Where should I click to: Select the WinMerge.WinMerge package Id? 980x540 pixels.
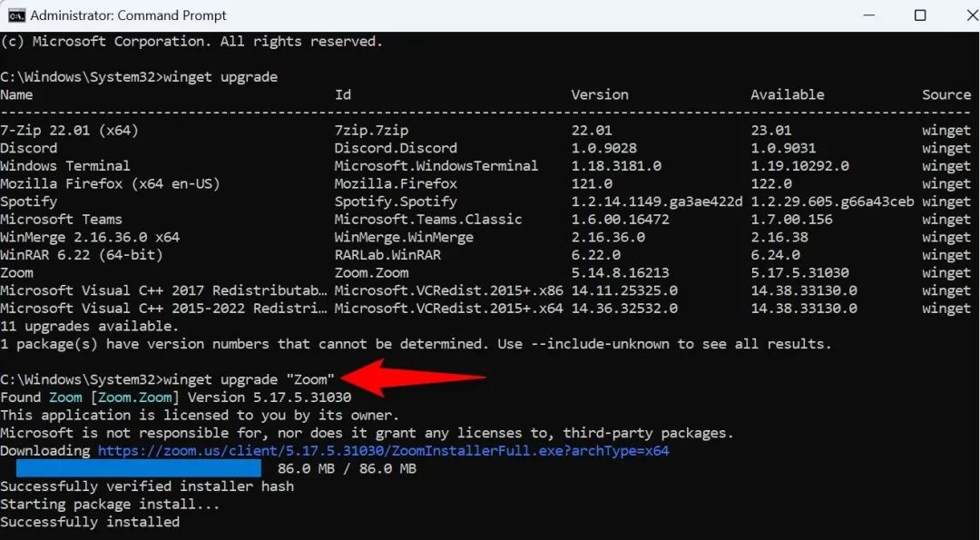[404, 238]
